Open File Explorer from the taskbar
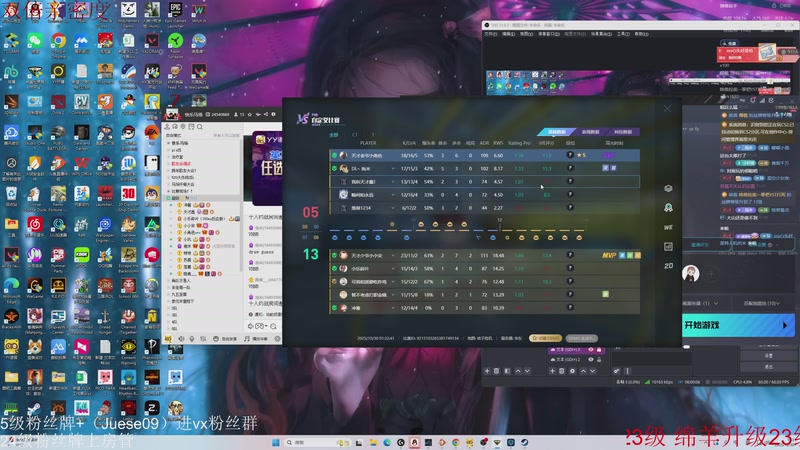Image resolution: width=800 pixels, height=450 pixels. tap(373, 442)
